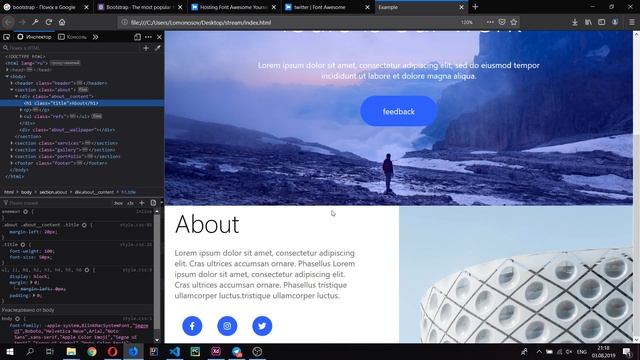Collapse section class="about" node
The height and width of the screenshot is (360, 640).
(12, 90)
